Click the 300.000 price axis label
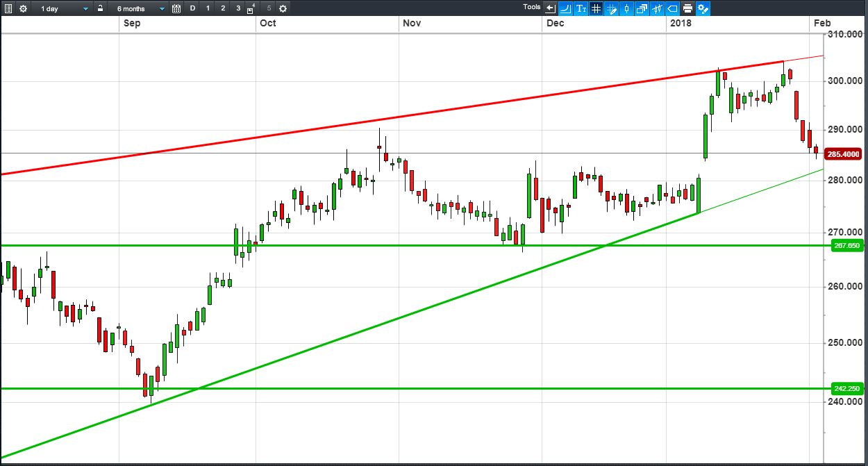This screenshot has height=466, width=868. (x=846, y=81)
